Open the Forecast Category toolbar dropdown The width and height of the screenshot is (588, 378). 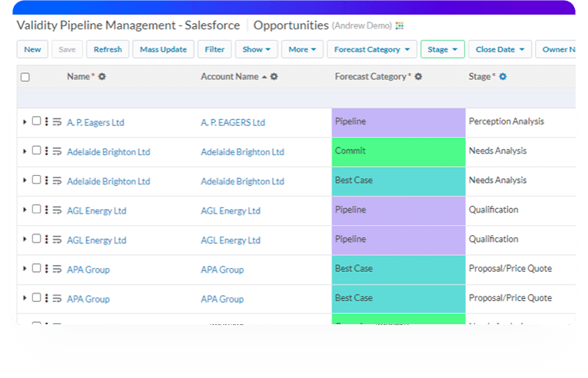371,49
